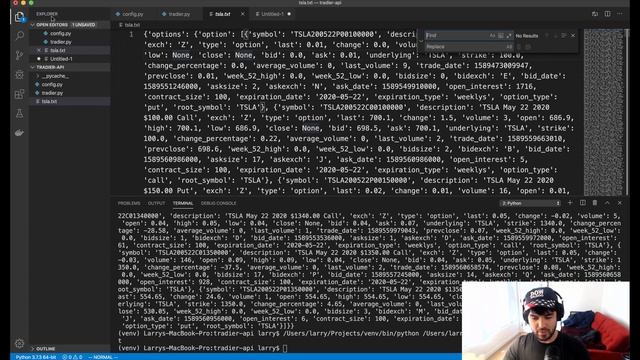Screen dimensions: 640x360
Task: Click the -- NORMAL -- vim mode indicator
Action: click(102, 357)
